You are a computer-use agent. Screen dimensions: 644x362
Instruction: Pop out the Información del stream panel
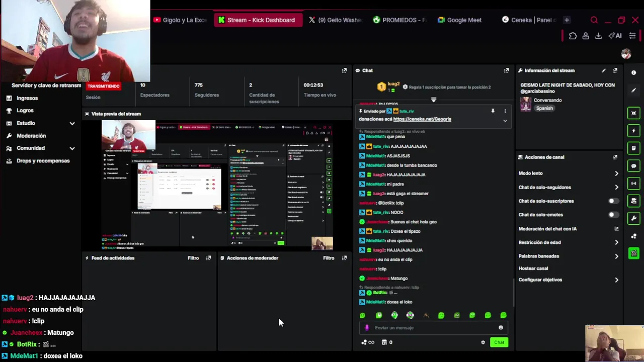[615, 70]
